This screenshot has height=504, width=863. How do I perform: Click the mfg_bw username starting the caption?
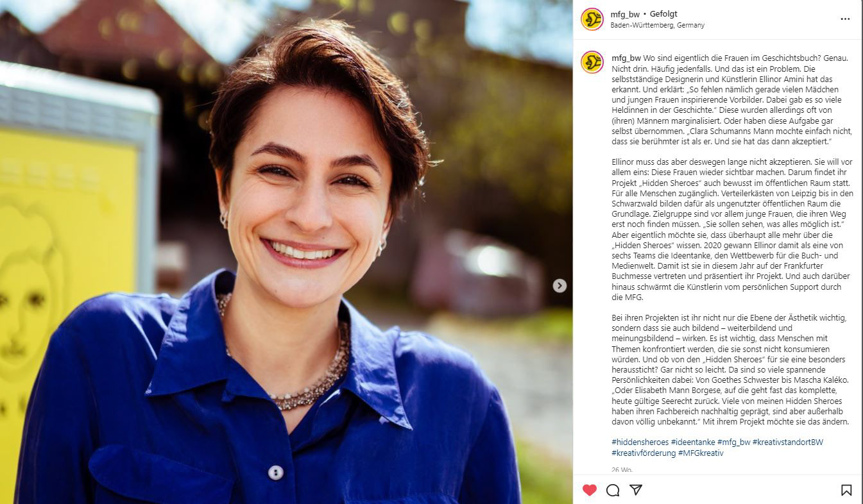coord(626,58)
